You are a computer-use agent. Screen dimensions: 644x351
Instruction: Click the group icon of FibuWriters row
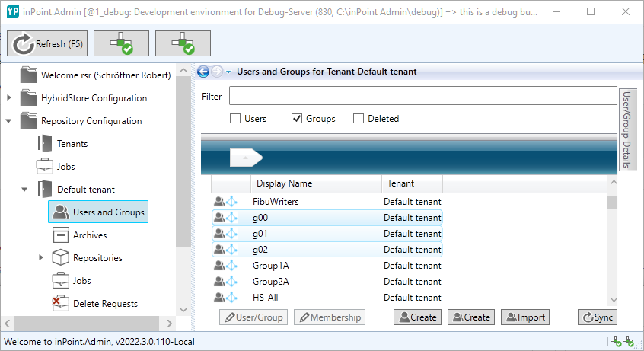[220, 202]
